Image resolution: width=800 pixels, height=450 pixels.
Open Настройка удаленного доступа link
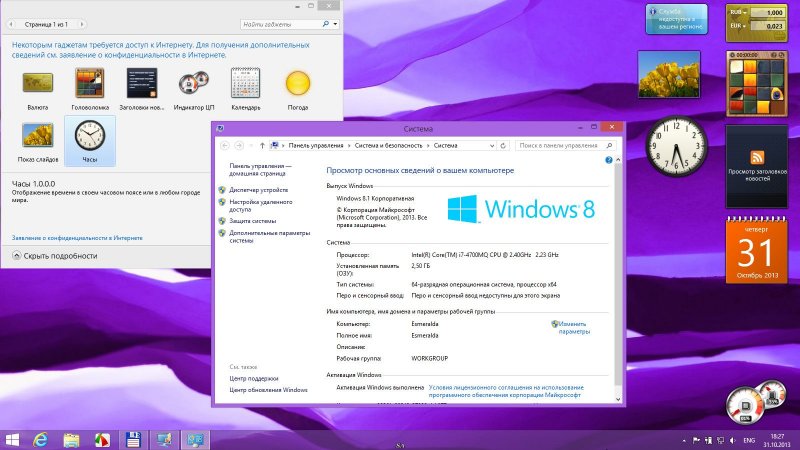click(261, 206)
